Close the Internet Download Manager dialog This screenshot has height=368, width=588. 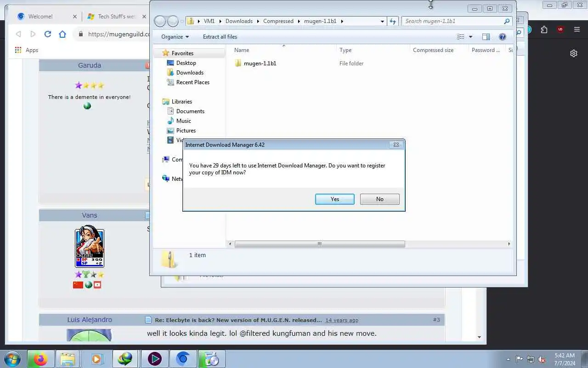point(396,144)
